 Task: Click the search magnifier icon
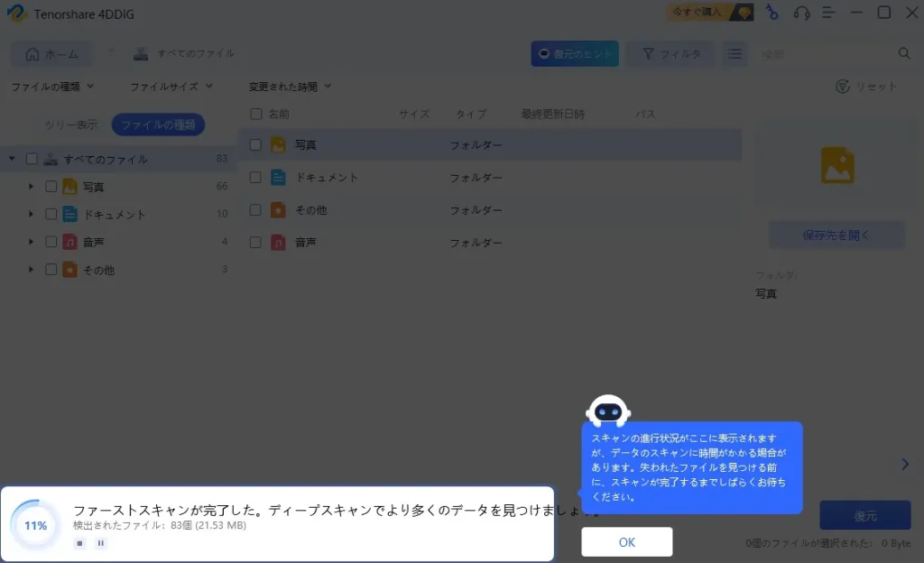[904, 54]
